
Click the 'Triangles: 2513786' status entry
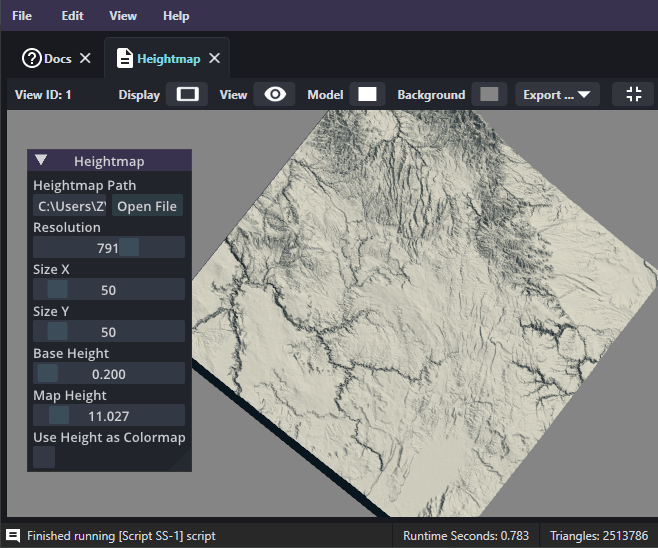[x=599, y=536]
